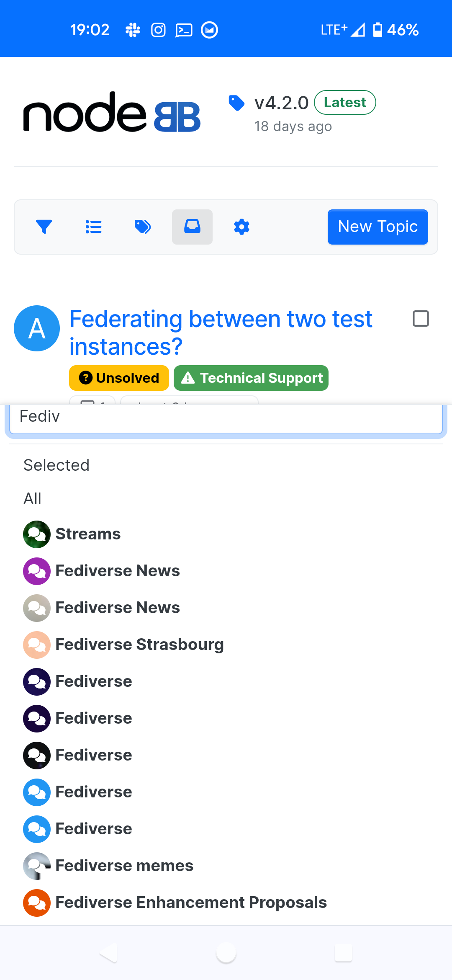
Task: Click the Unsolved badge
Action: pyautogui.click(x=119, y=378)
